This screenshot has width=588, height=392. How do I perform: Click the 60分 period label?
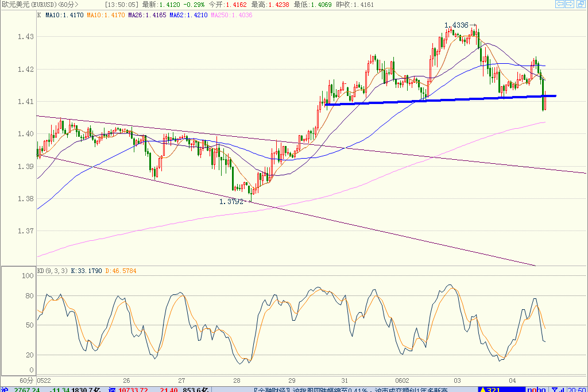[x=26, y=381]
